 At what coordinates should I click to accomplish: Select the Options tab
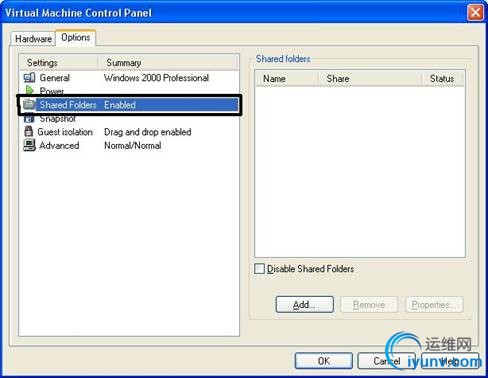point(76,38)
